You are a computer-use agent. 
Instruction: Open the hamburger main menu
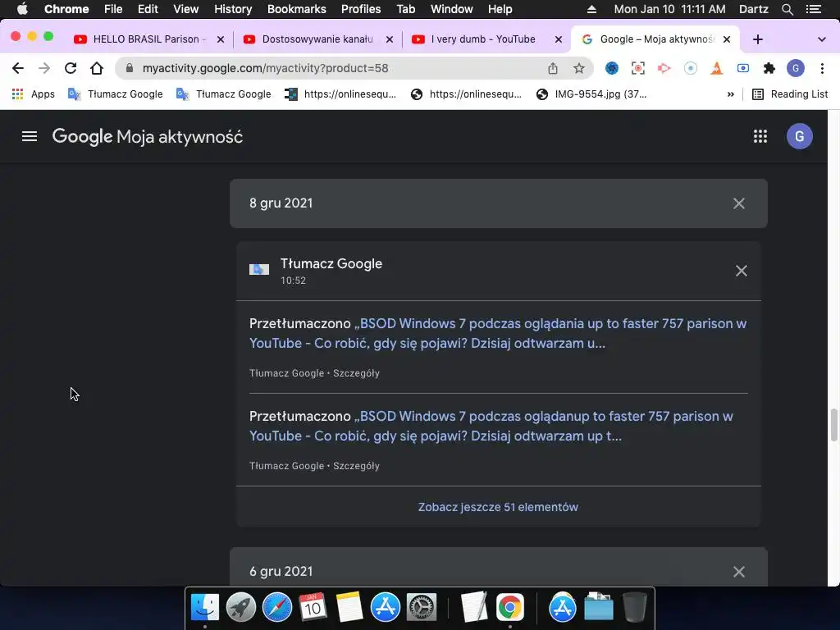[30, 137]
